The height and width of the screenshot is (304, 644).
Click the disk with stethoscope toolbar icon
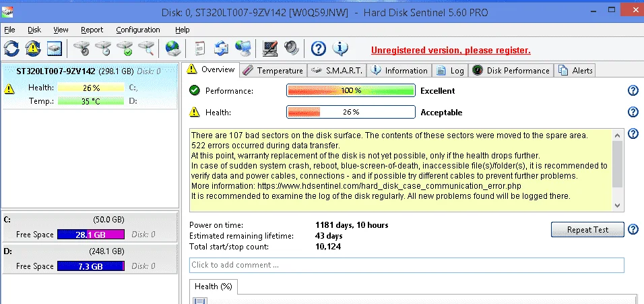tap(82, 49)
